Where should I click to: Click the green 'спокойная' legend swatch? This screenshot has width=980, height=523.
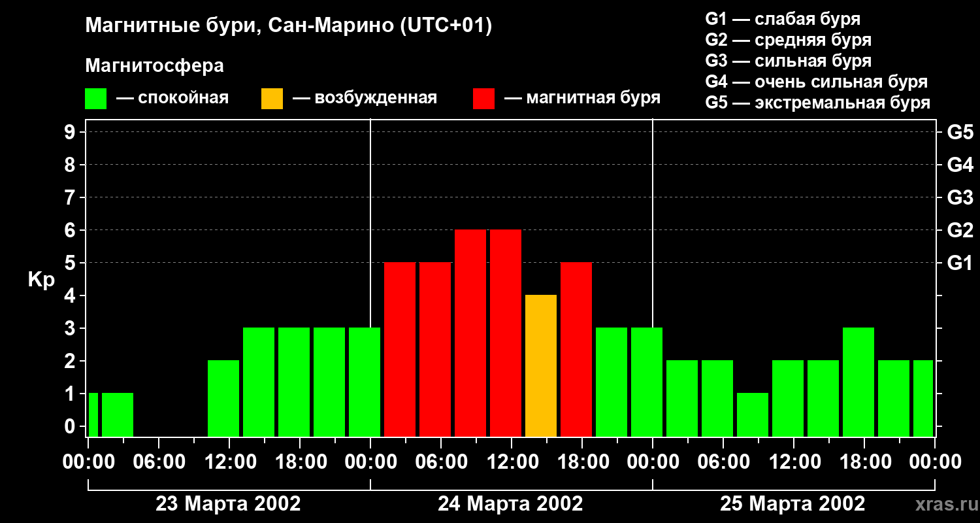tap(95, 99)
